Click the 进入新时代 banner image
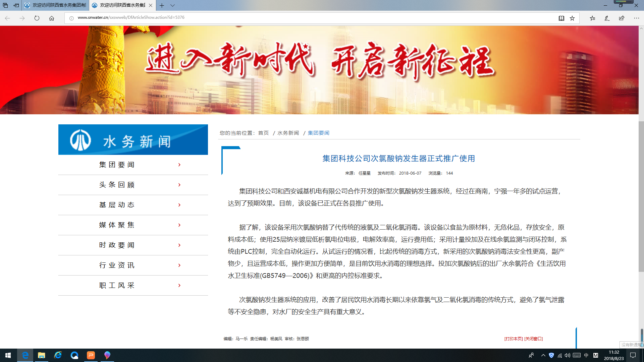This screenshot has width=644, height=362. pos(319,70)
